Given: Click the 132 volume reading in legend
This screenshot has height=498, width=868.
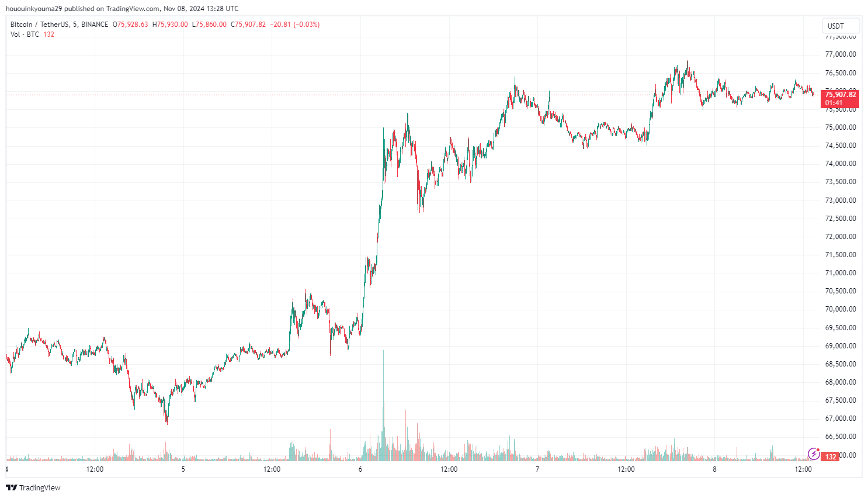Looking at the screenshot, I should pyautogui.click(x=48, y=34).
